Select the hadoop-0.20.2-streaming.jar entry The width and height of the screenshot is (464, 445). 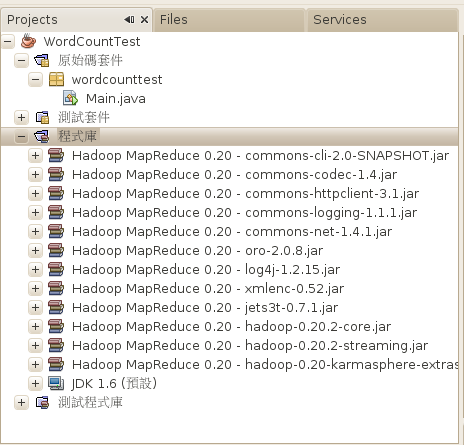pos(250,346)
